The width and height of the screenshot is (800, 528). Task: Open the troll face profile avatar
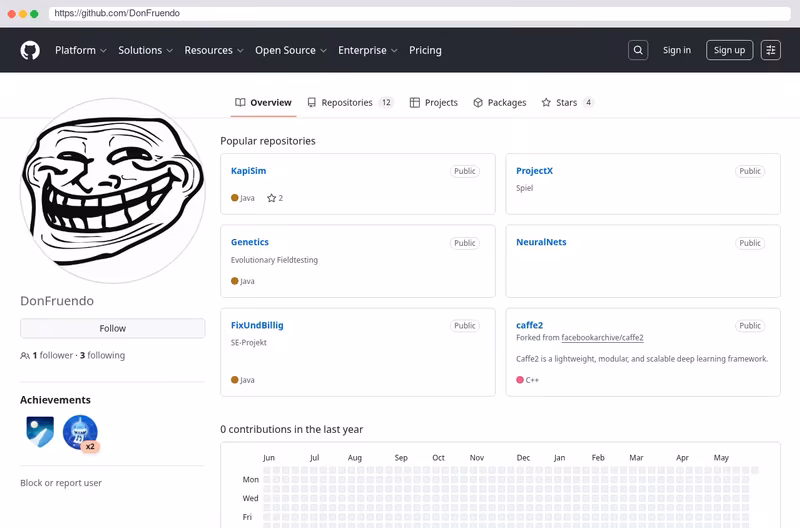(113, 191)
